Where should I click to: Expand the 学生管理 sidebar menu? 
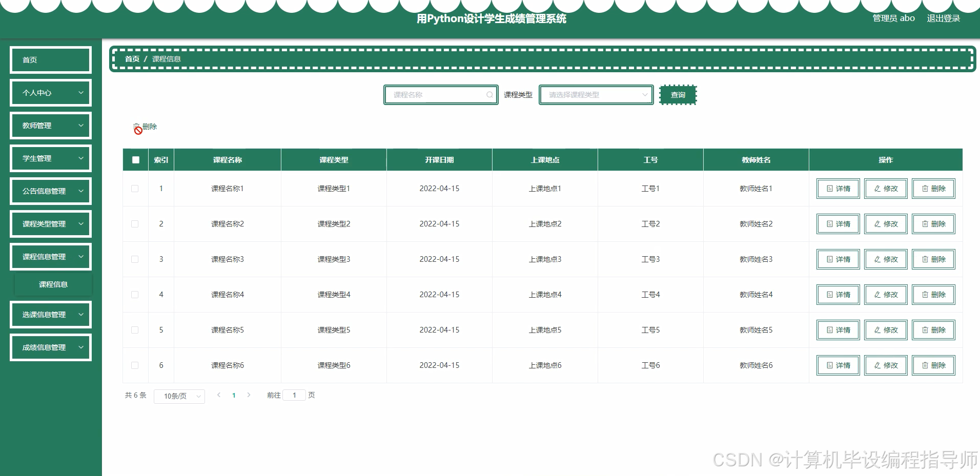tap(51, 158)
